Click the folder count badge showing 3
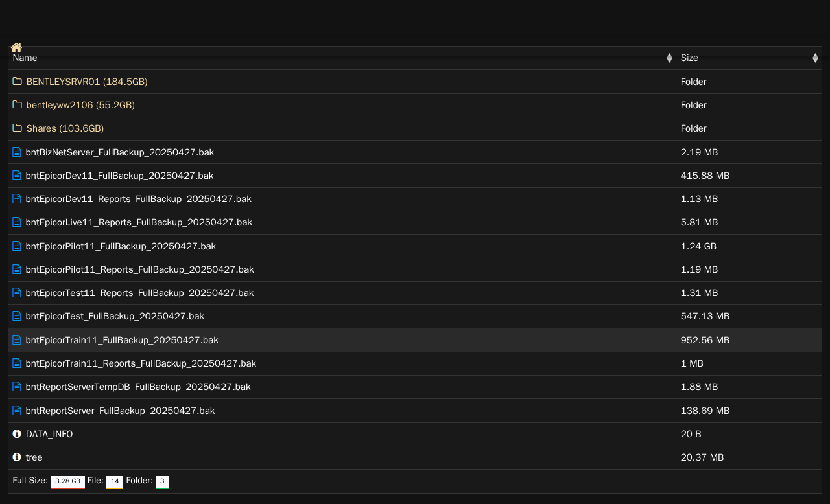The image size is (830, 504). tap(162, 482)
